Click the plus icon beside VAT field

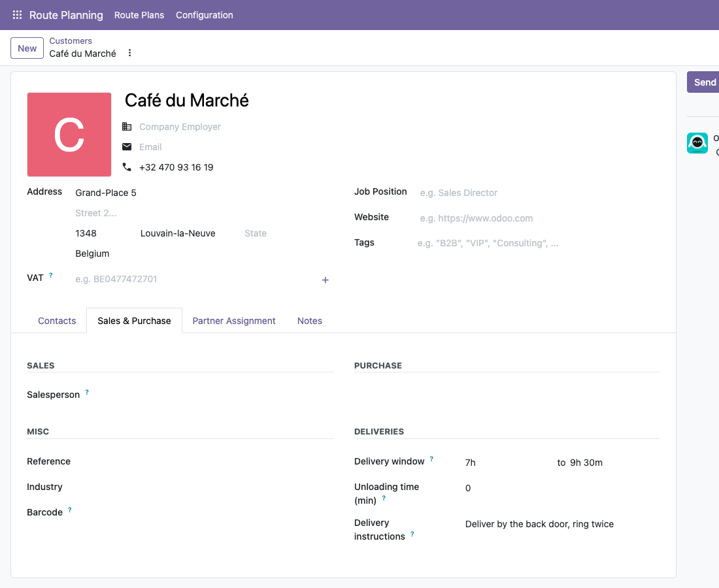click(x=325, y=280)
